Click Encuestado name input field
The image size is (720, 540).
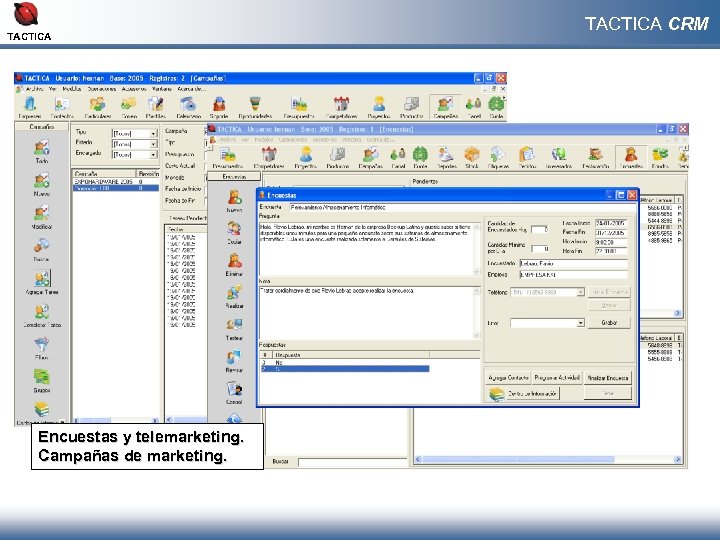[x=573, y=264]
